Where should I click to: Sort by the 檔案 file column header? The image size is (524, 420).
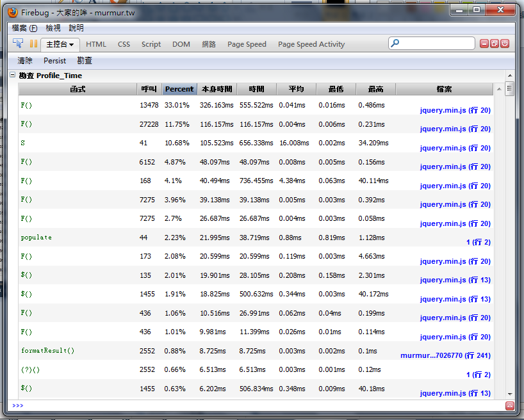[444, 89]
